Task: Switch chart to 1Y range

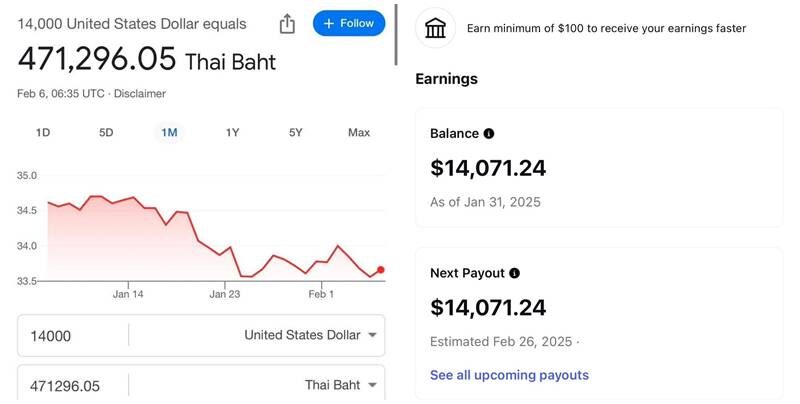Action: click(232, 132)
